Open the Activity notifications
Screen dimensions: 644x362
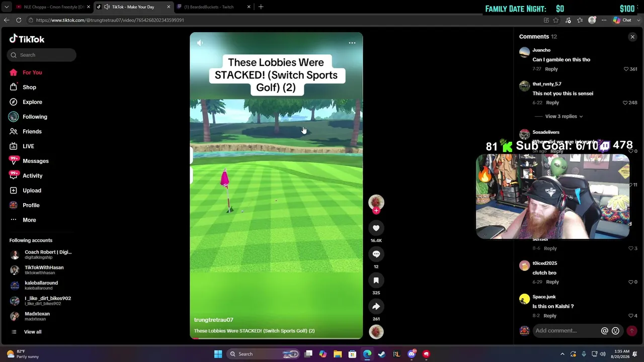(33, 176)
